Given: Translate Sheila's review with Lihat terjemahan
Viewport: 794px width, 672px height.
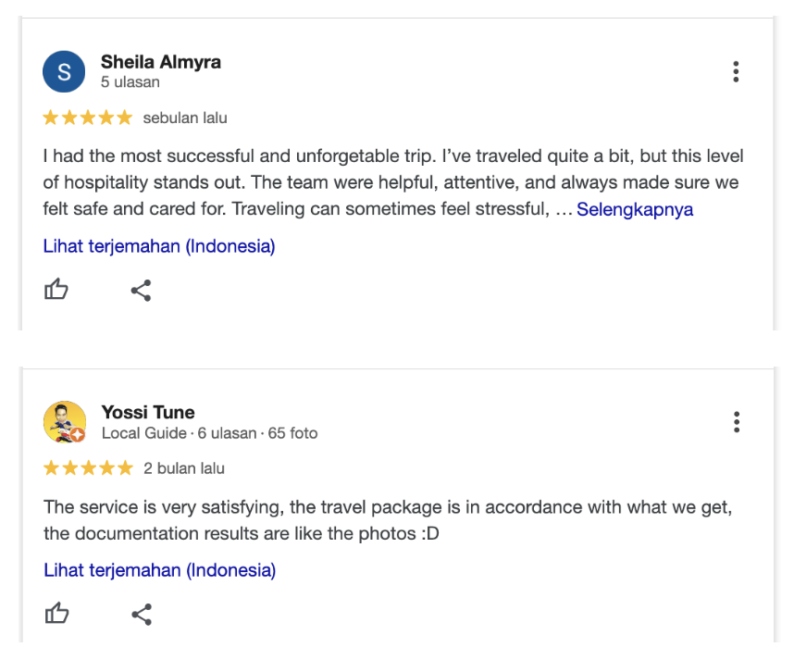Looking at the screenshot, I should 159,246.
